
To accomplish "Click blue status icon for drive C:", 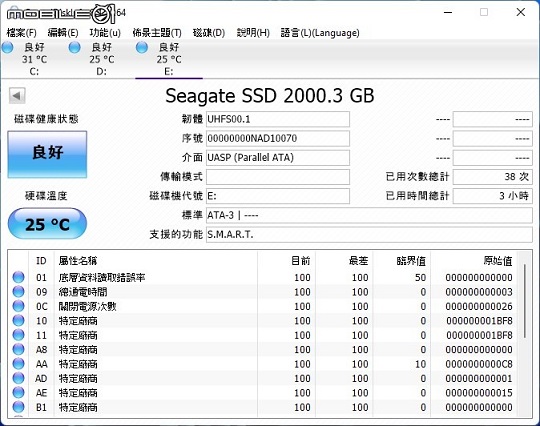I will 8,48.
